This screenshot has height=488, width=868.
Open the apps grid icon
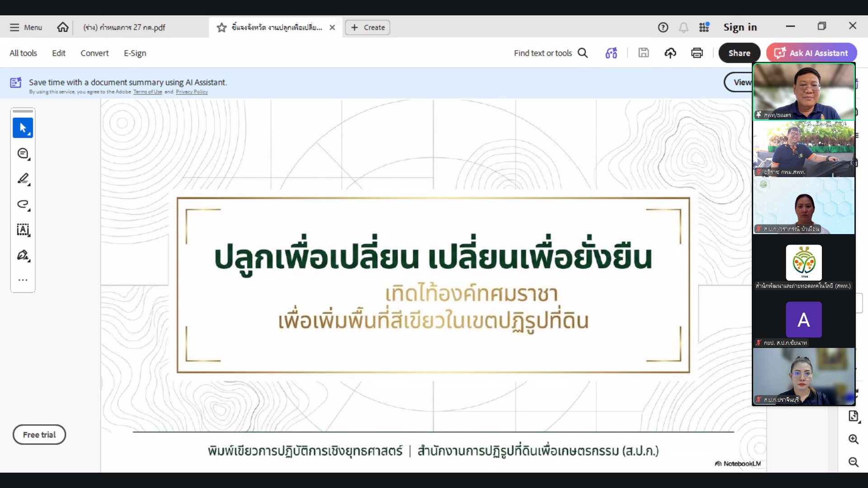click(704, 27)
